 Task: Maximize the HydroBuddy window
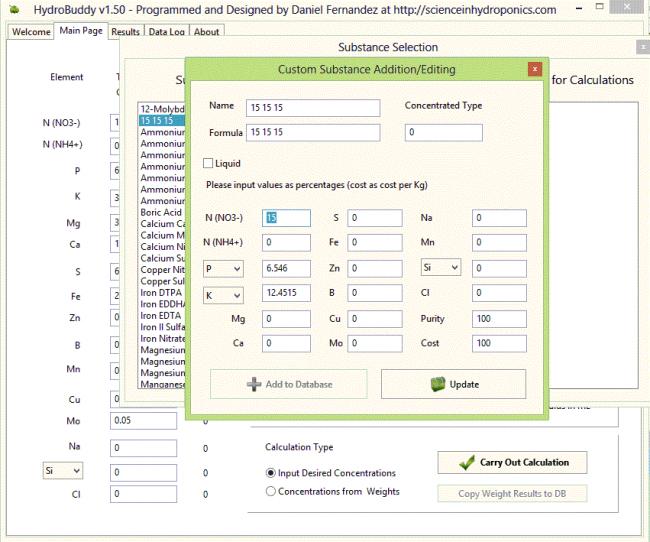pos(599,7)
